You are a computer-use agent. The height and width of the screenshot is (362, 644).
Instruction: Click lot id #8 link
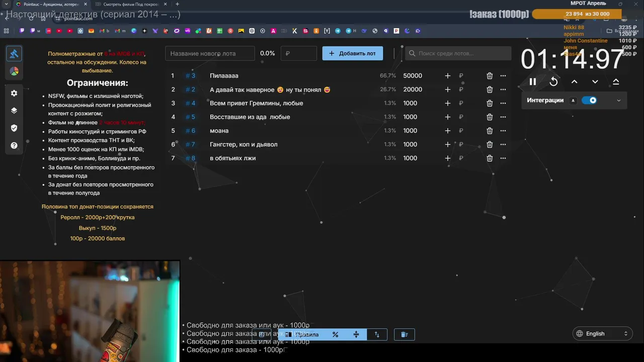(x=190, y=158)
